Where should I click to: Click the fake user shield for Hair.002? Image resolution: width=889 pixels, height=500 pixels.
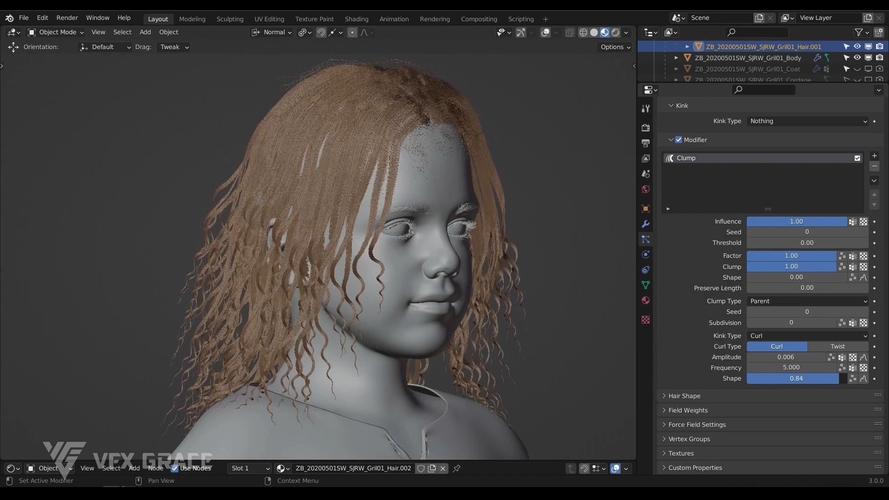[x=421, y=468]
